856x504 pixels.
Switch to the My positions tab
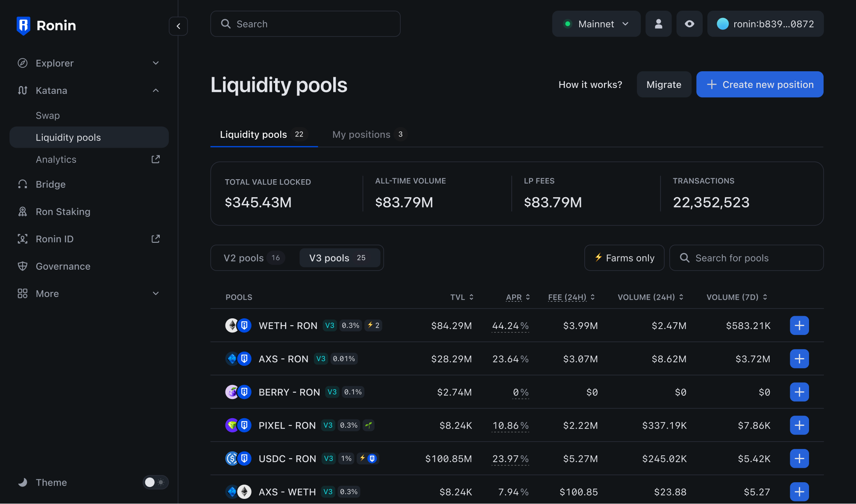362,134
